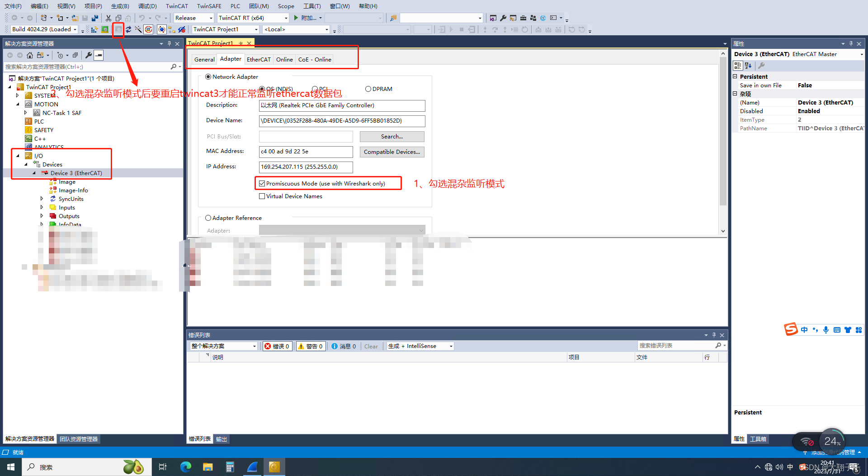Viewport: 868px width, 476px height.
Task: Click the Open File folder icon
Action: click(75, 18)
